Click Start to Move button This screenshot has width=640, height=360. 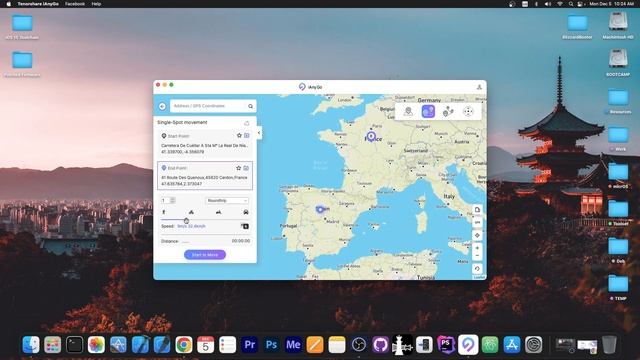(205, 255)
